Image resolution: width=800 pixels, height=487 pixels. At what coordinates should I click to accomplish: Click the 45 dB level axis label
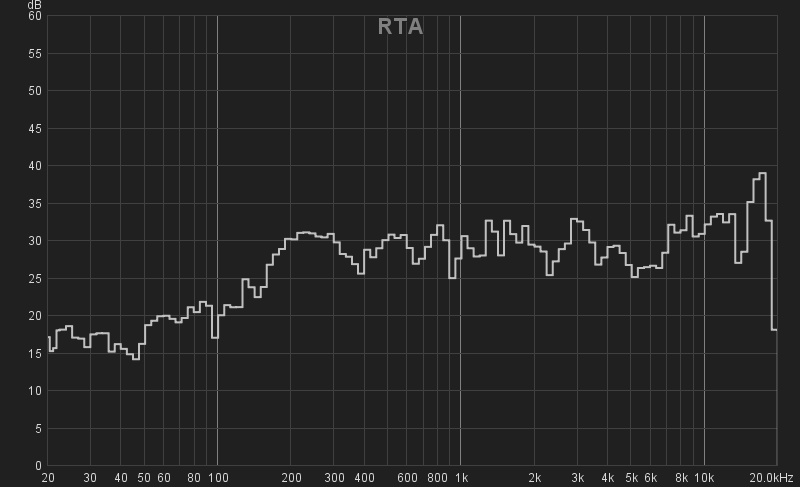[x=35, y=129]
